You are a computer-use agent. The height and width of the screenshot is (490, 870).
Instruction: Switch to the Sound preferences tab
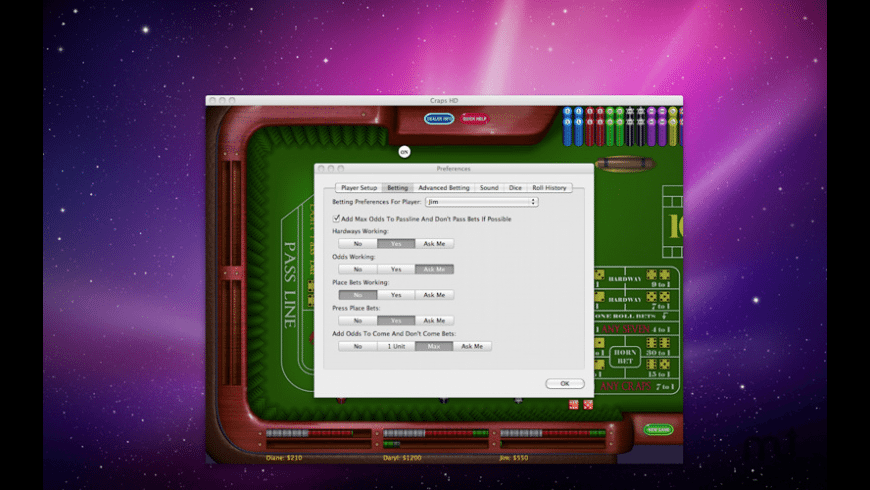point(489,188)
